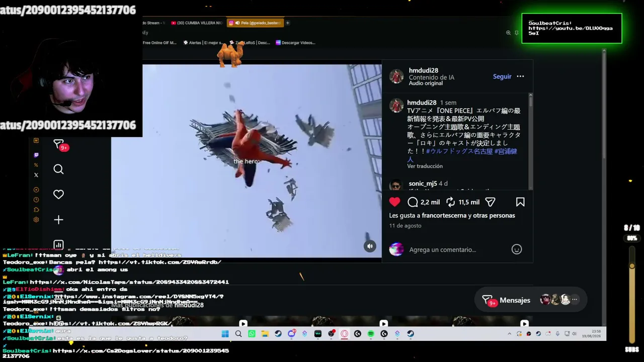Screen dimensions: 644x362
Task: Open WhatsApp from taskbar
Action: [x=252, y=334]
